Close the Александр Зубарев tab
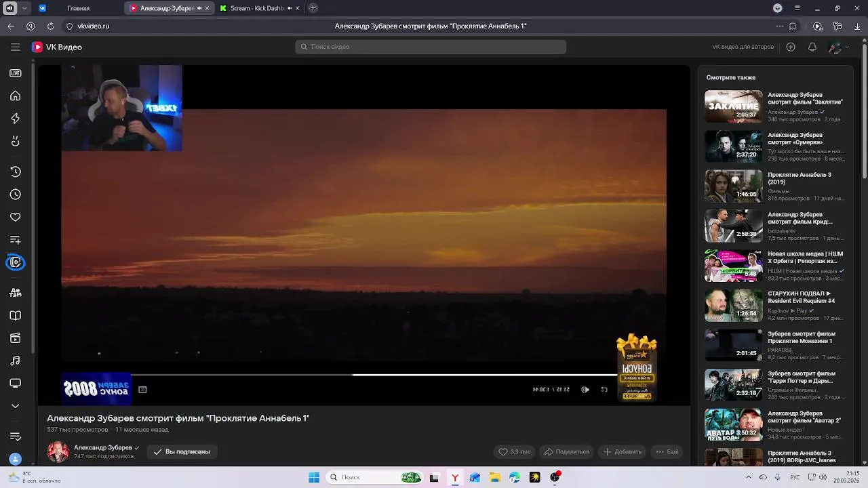The image size is (868, 488). pyautogui.click(x=207, y=8)
